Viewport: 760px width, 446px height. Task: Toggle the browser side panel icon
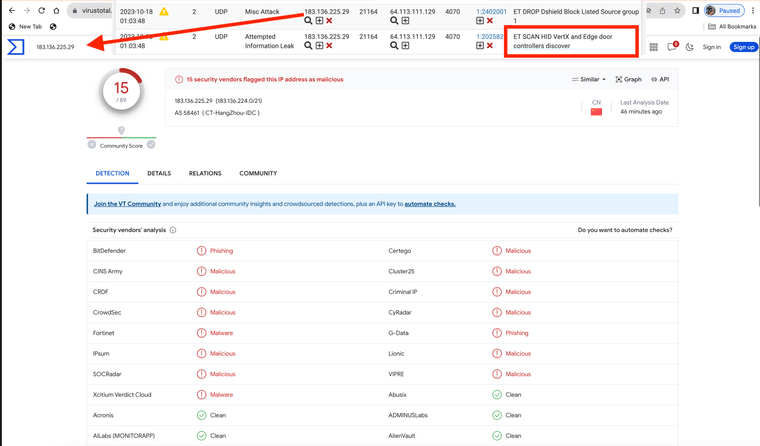click(x=695, y=10)
